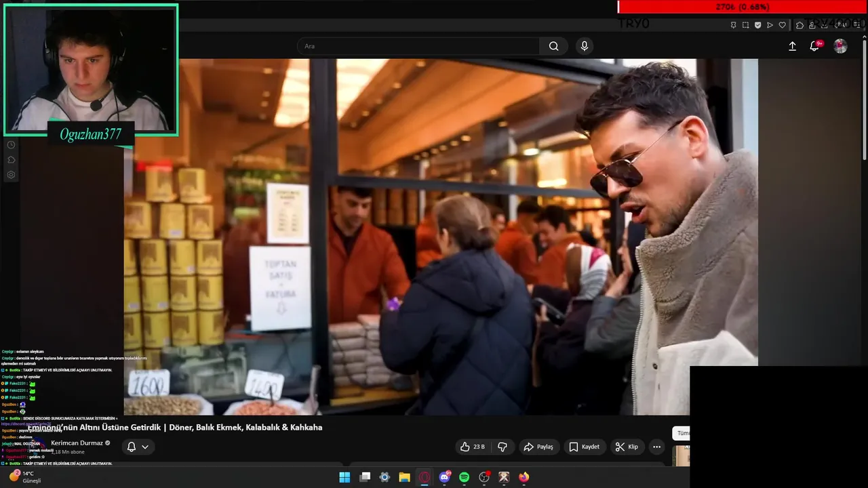Open Spotify from the taskbar
The width and height of the screenshot is (868, 488).
point(464,477)
